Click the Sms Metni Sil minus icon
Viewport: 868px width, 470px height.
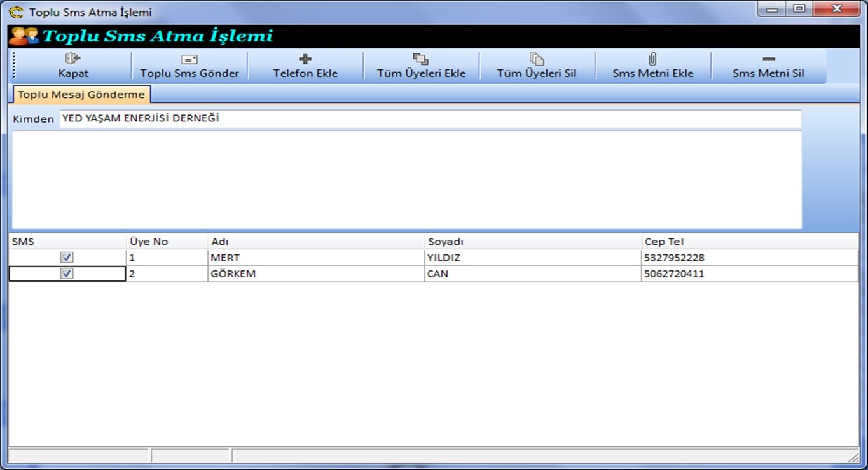[768, 59]
